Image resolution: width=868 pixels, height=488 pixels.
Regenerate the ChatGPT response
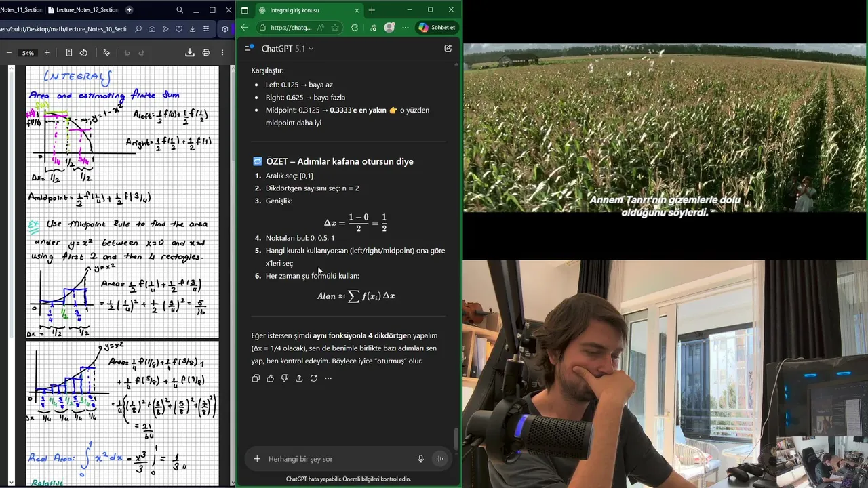tap(313, 378)
